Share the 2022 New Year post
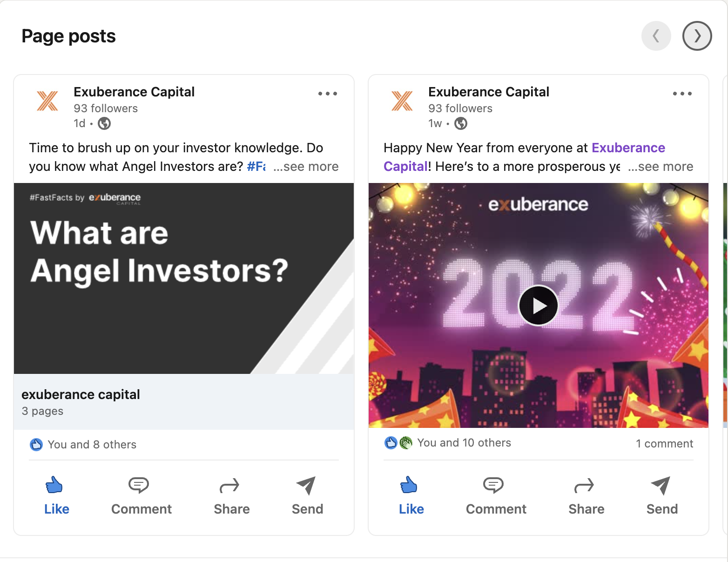The width and height of the screenshot is (728, 562). pyautogui.click(x=586, y=495)
